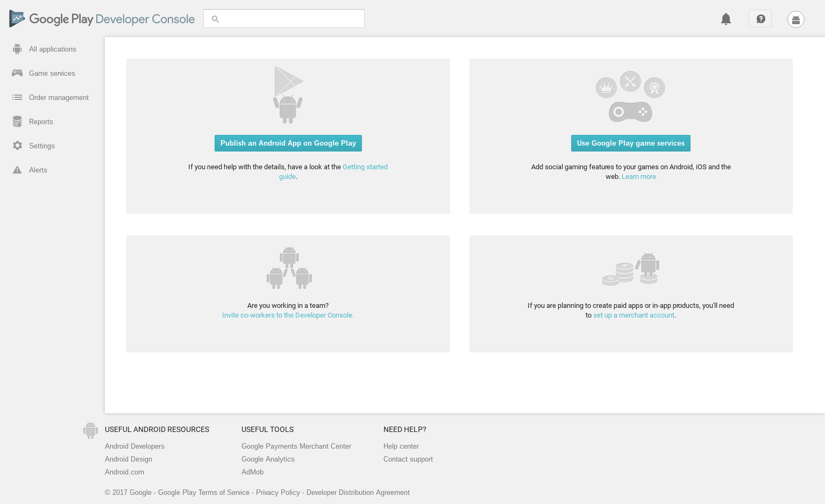This screenshot has width=825, height=504.
Task: Click Publish an Android App on Google Play
Action: 288,143
